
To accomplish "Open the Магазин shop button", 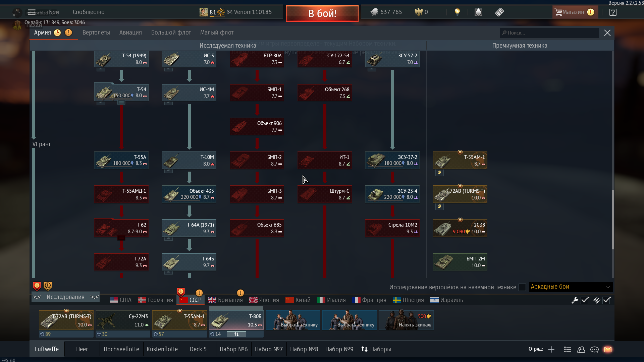I will click(575, 12).
